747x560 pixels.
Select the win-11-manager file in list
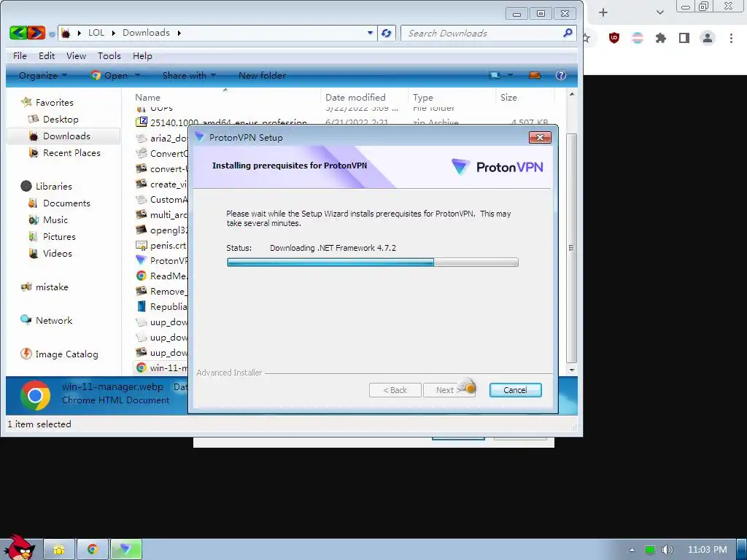tap(162, 367)
